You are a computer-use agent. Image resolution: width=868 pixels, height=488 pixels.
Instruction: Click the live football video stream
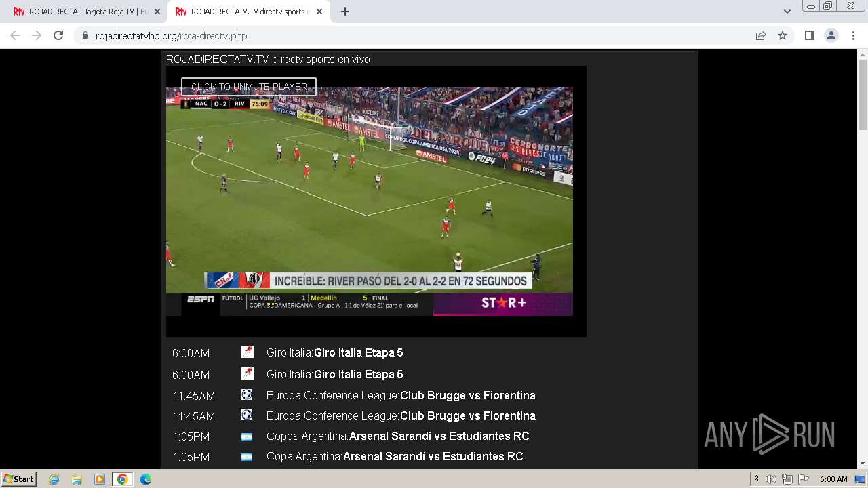pyautogui.click(x=370, y=201)
